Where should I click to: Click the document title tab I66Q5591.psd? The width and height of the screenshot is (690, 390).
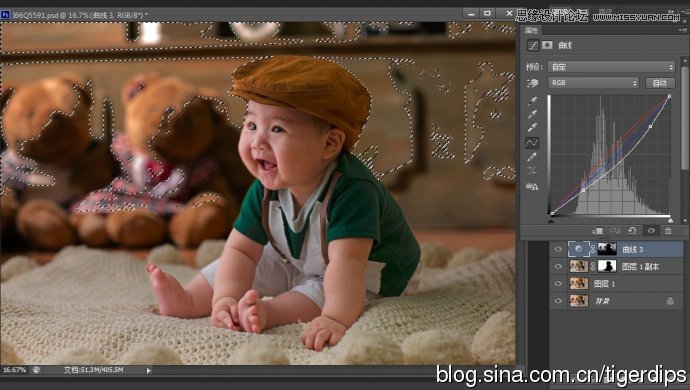click(x=80, y=15)
